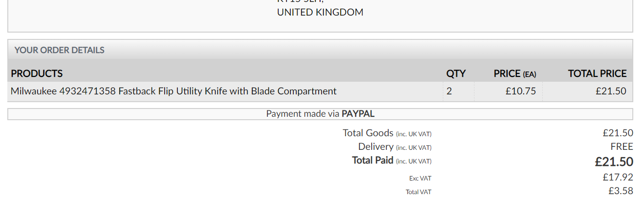Viewport: 644px width, 199px height.
Task: Click the bold Total Paid amount £21.50
Action: (614, 162)
